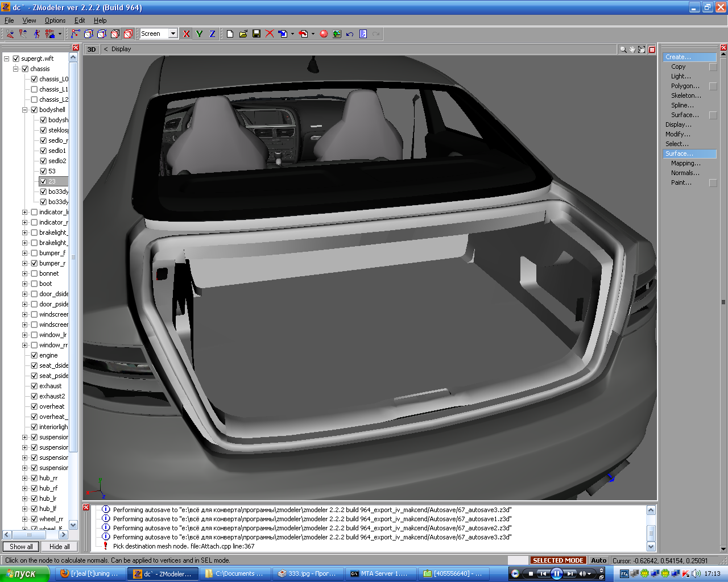728x582 pixels.
Task: Click the Normals... command
Action: pyautogui.click(x=685, y=173)
